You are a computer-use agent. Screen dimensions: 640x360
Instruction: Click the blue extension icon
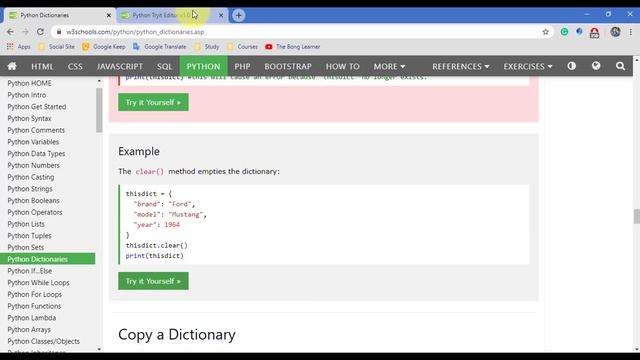579,31
